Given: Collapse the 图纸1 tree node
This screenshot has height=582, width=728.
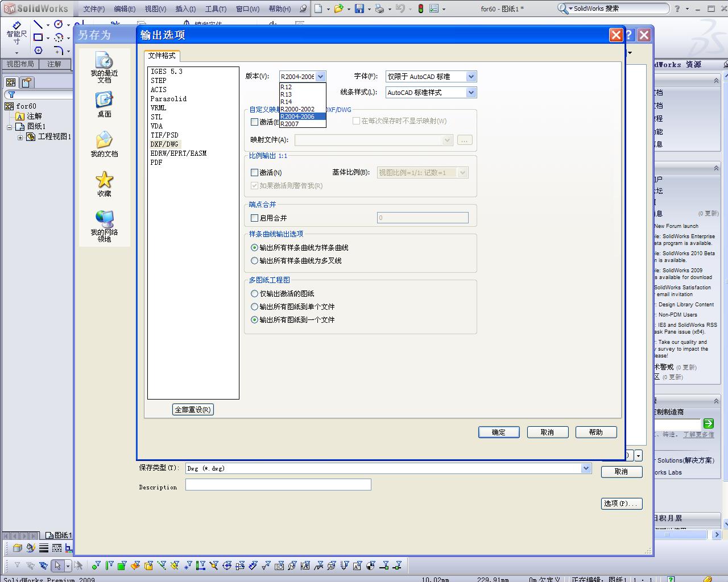Looking at the screenshot, I should 10,127.
